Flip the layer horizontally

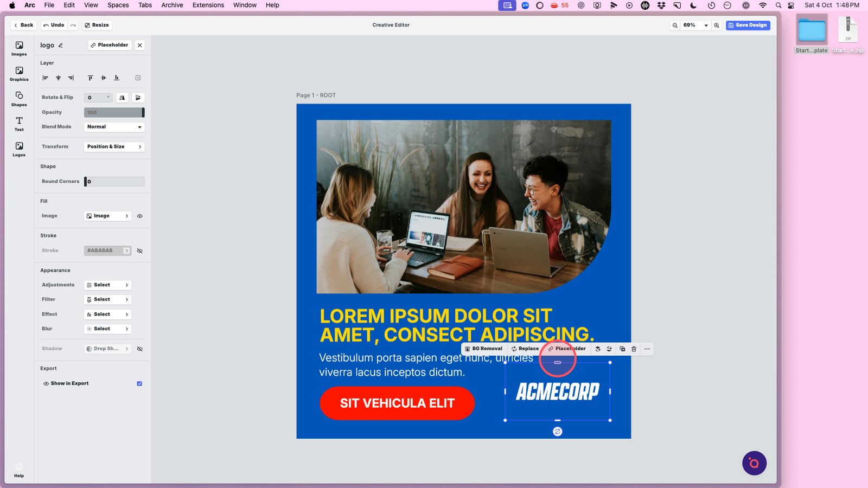(x=122, y=98)
